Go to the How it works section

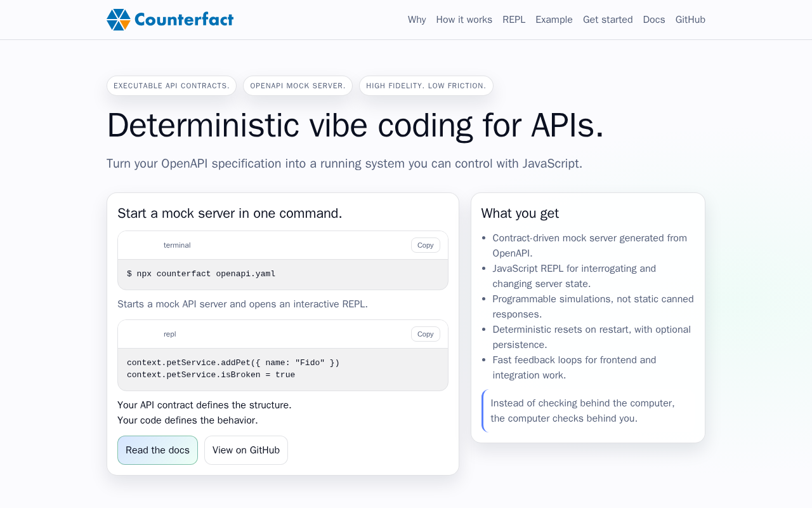[x=464, y=20]
